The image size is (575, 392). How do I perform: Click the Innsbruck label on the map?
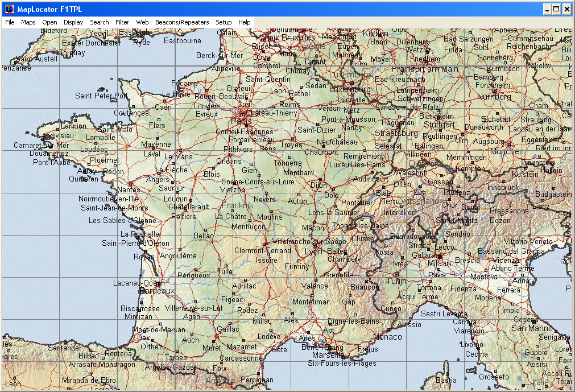(503, 187)
